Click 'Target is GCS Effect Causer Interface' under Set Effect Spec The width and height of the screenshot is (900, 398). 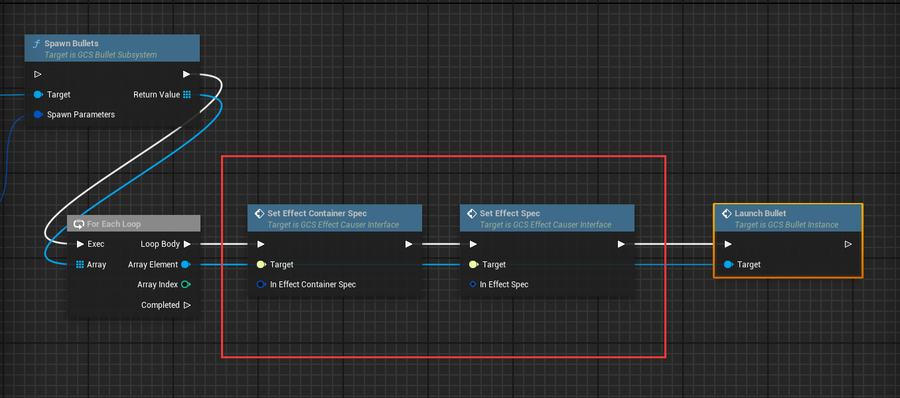tap(545, 225)
